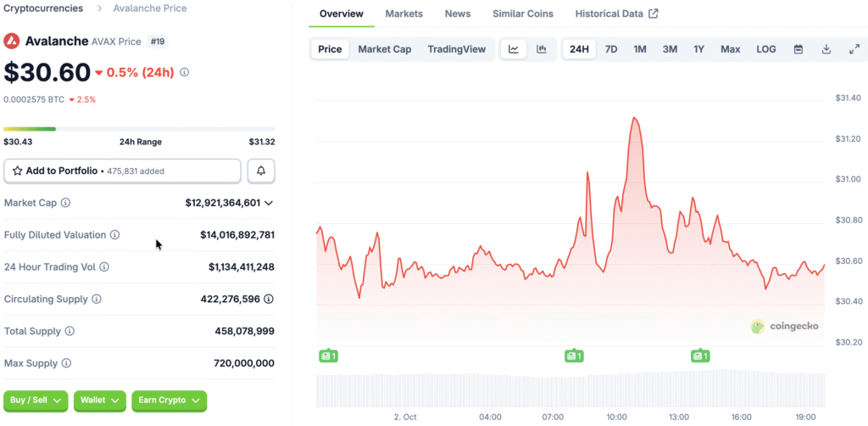Select the 7D time range
Screen dimensions: 868x426
tap(610, 49)
